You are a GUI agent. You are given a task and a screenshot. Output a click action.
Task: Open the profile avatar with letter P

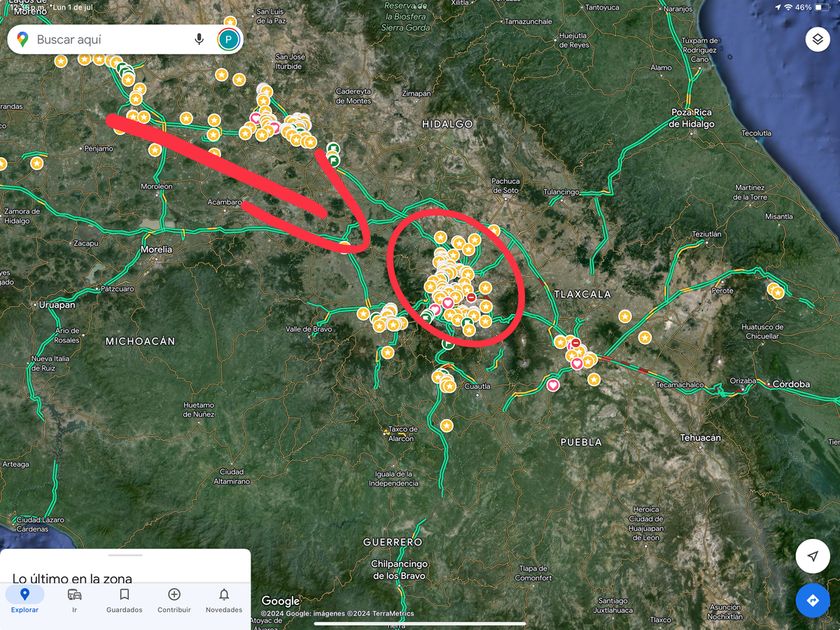[x=228, y=39]
